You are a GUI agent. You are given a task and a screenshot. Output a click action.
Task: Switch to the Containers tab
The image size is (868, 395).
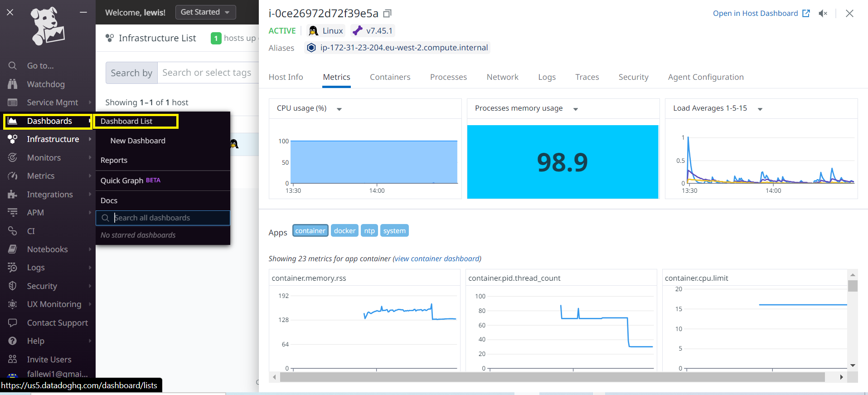(390, 77)
